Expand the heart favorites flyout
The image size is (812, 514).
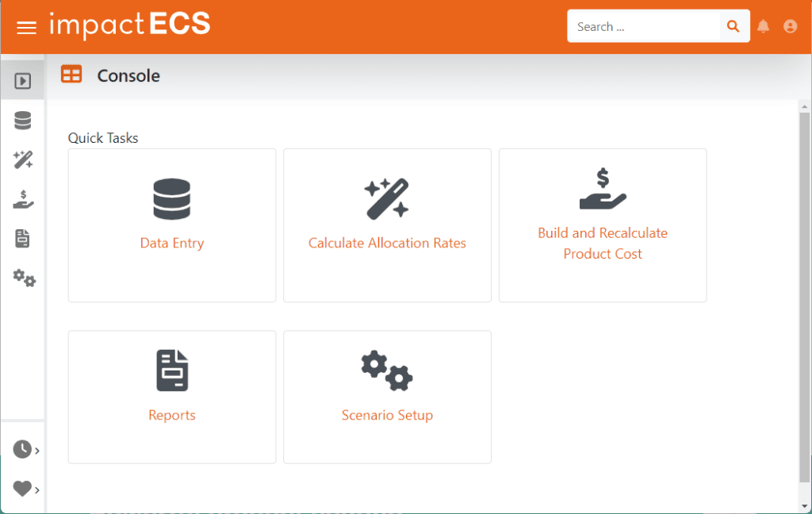[25, 489]
